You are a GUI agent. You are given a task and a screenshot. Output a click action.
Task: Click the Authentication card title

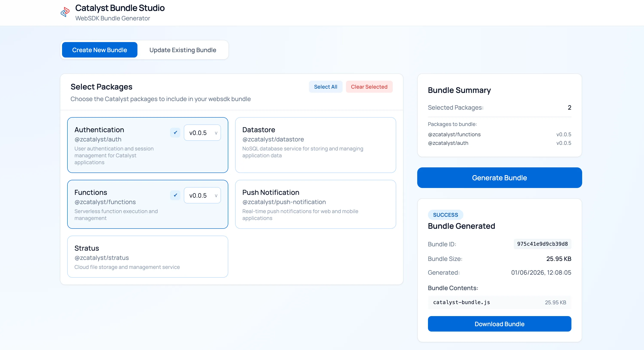click(x=99, y=130)
